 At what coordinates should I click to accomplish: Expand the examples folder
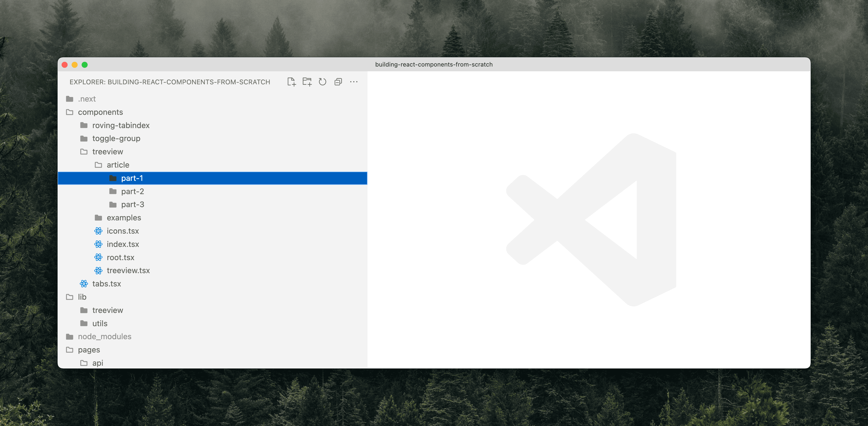[124, 218]
